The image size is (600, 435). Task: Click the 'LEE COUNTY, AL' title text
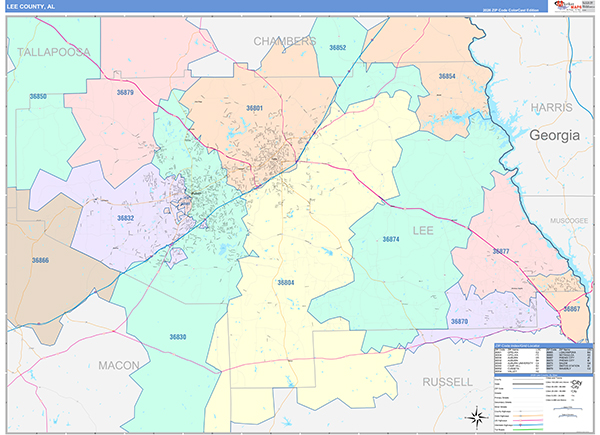(x=31, y=7)
